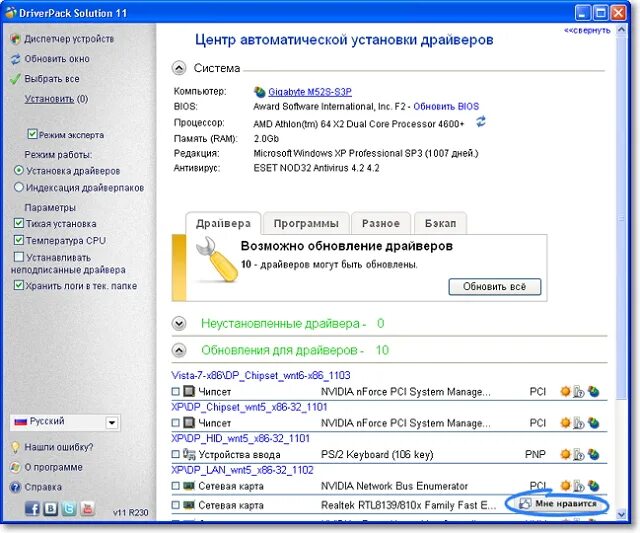Click info document icon in PS/2 Keyboard row
The width and height of the screenshot is (640, 533).
579,454
